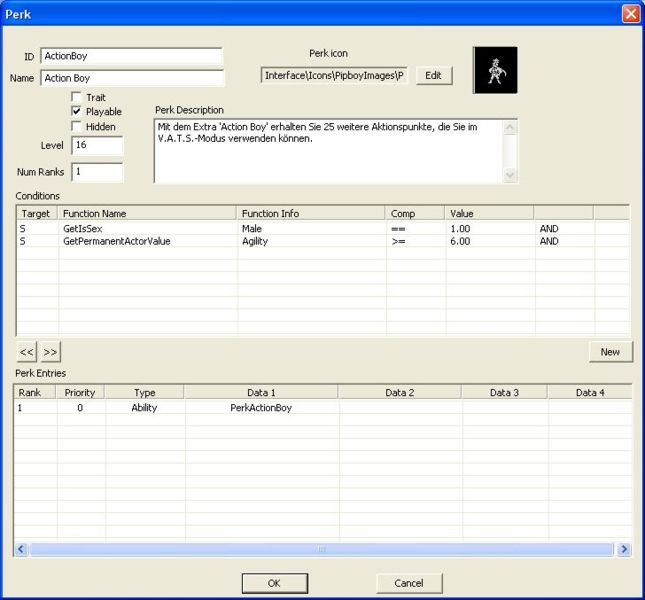
Task: Click the Function Info column header
Action: (x=311, y=214)
